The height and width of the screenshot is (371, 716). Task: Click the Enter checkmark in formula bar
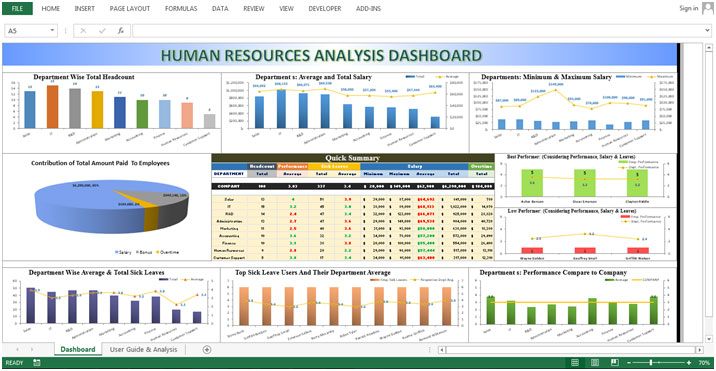click(102, 31)
